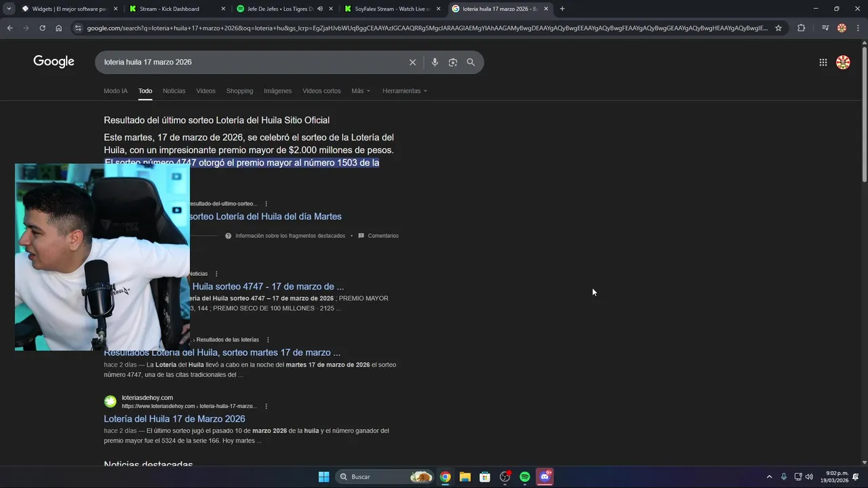Open Discord from the taskbar
The image size is (868, 488).
coord(545,476)
